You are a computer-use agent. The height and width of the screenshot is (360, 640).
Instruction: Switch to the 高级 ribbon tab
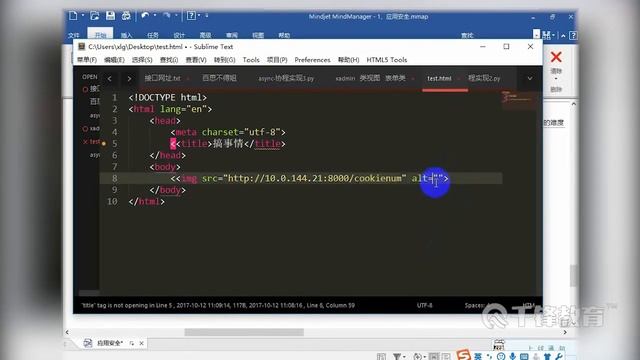point(205,35)
